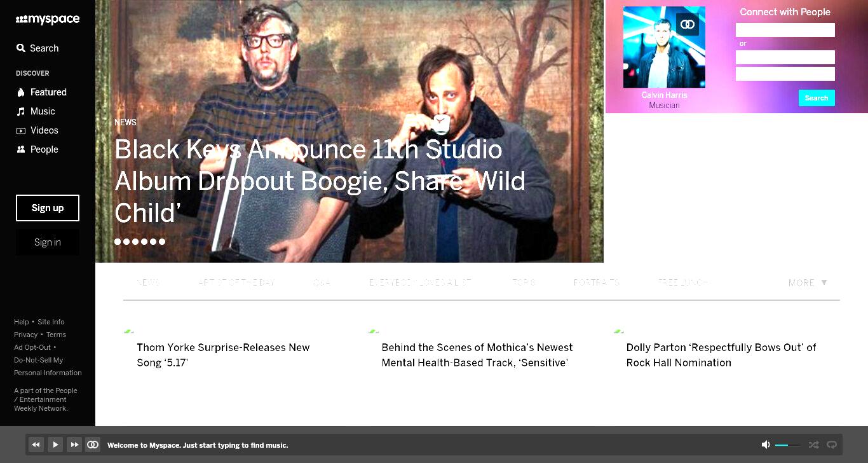The image size is (868, 463).
Task: Adjust the player volume slider
Action: click(x=788, y=445)
